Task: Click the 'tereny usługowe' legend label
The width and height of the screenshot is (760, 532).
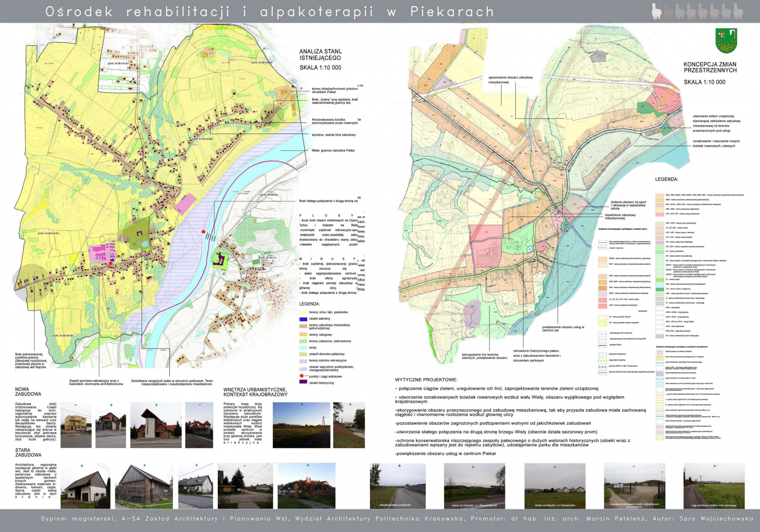Action: tap(321, 335)
